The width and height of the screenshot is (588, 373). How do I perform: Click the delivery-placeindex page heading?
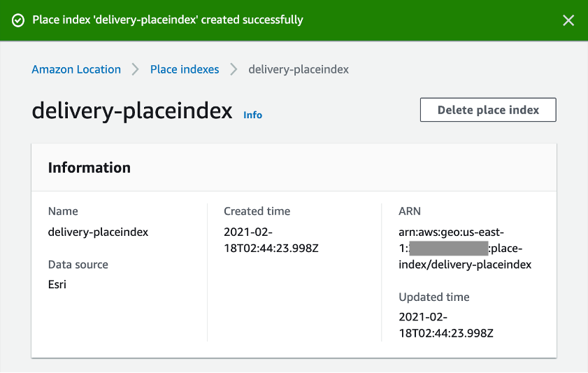point(132,111)
